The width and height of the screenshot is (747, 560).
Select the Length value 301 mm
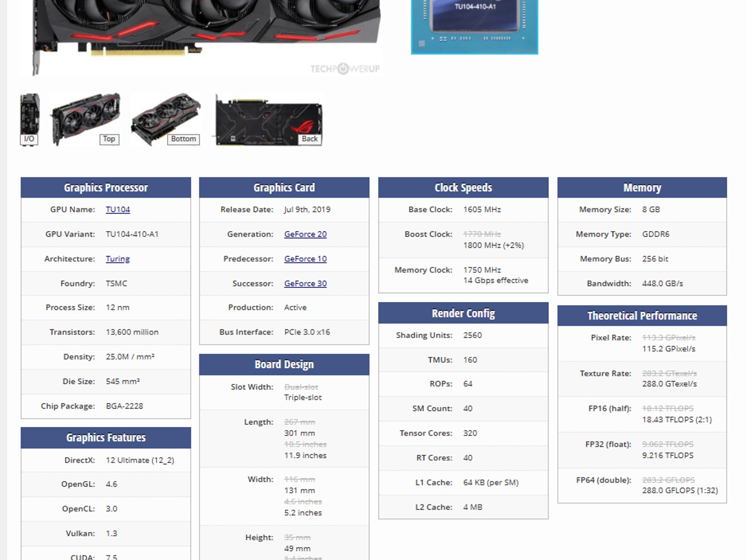click(x=299, y=433)
